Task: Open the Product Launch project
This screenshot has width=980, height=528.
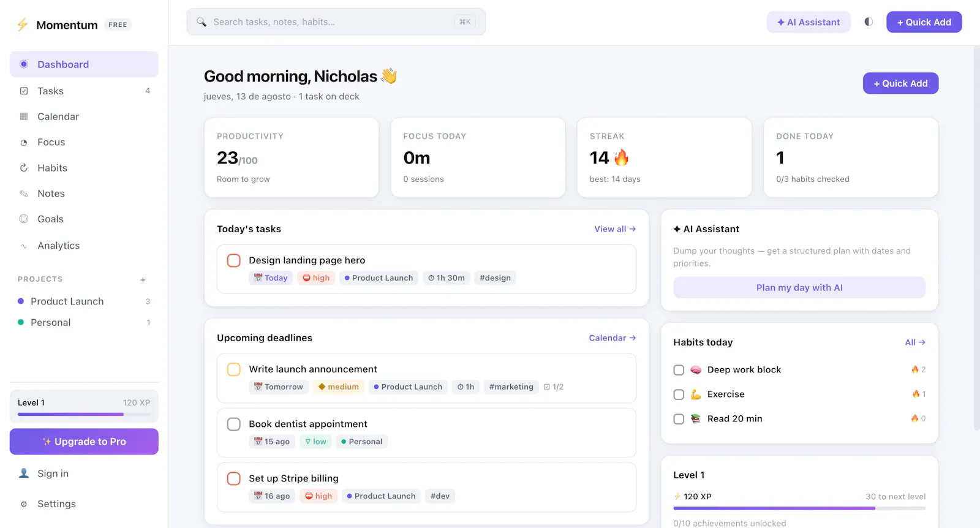Action: click(x=84, y=301)
